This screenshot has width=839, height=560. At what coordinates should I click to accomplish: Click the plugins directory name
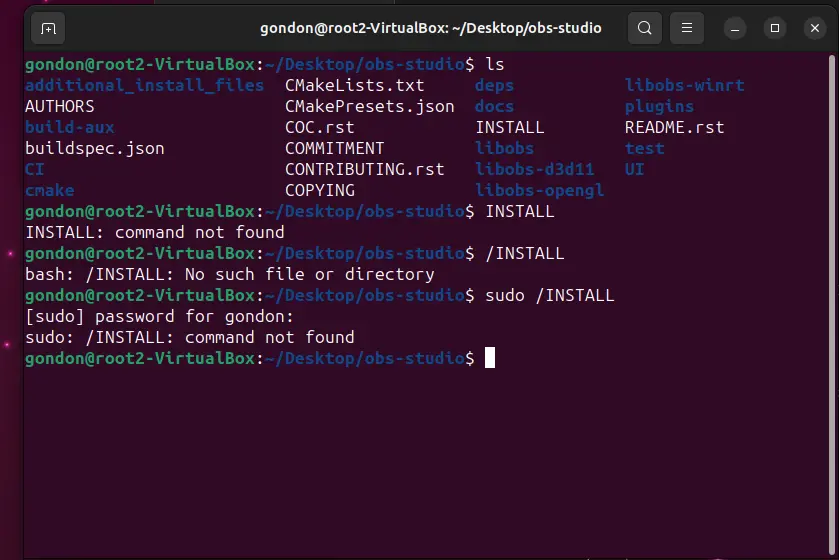click(659, 106)
